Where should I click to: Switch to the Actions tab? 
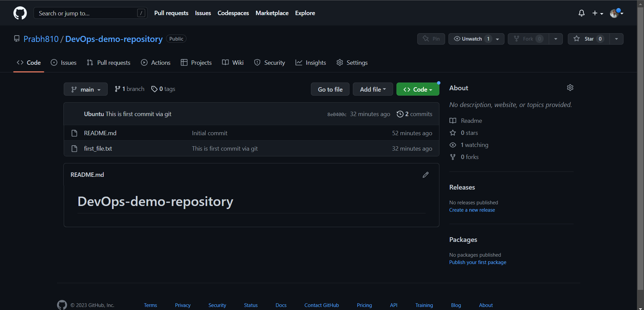[156, 63]
